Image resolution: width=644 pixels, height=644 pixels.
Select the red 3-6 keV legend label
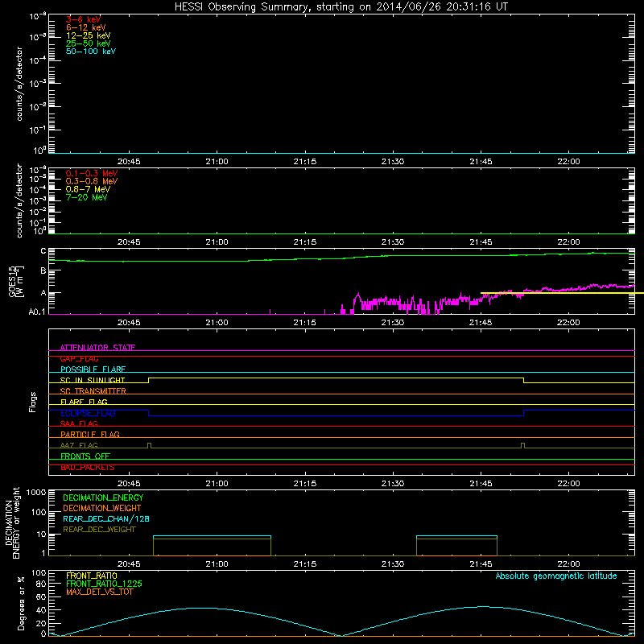[x=84, y=19]
